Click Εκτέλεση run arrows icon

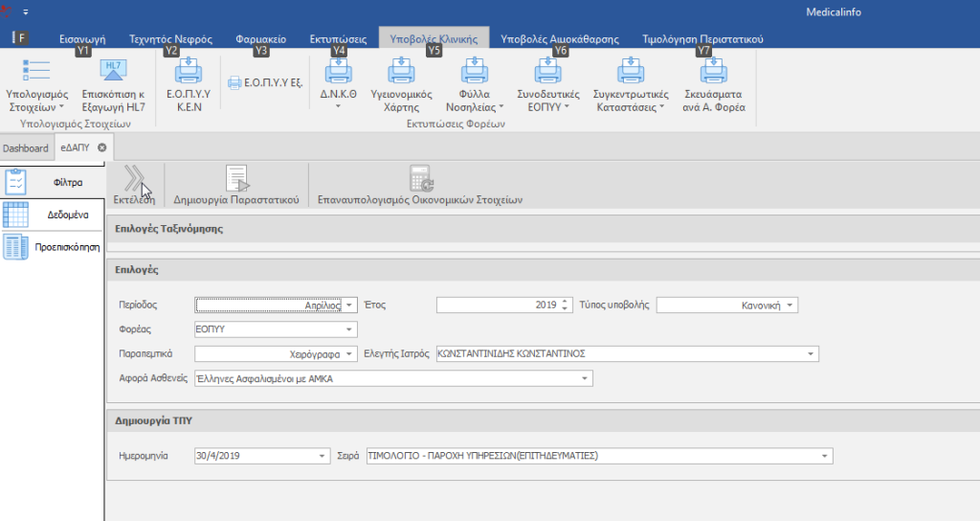(x=134, y=178)
